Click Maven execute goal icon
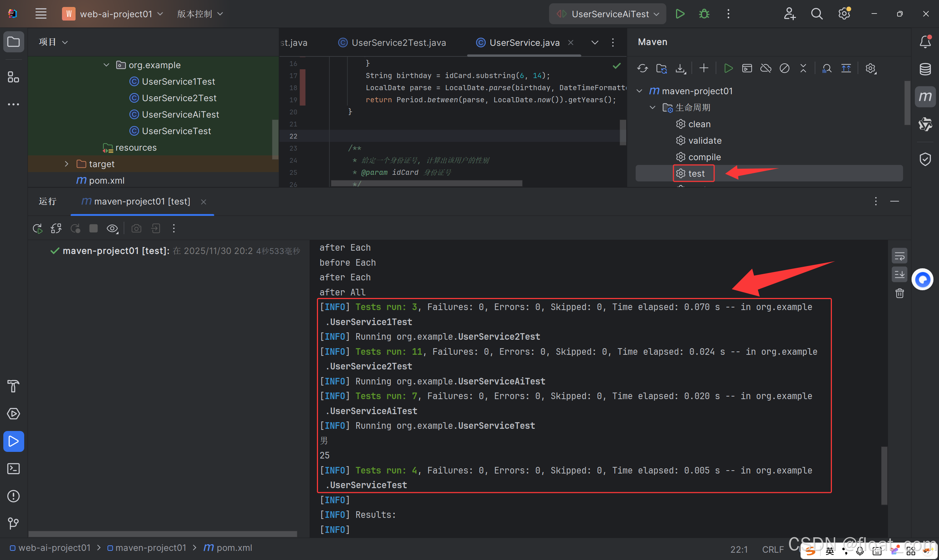Viewport: 939px width, 560px height. tap(747, 68)
